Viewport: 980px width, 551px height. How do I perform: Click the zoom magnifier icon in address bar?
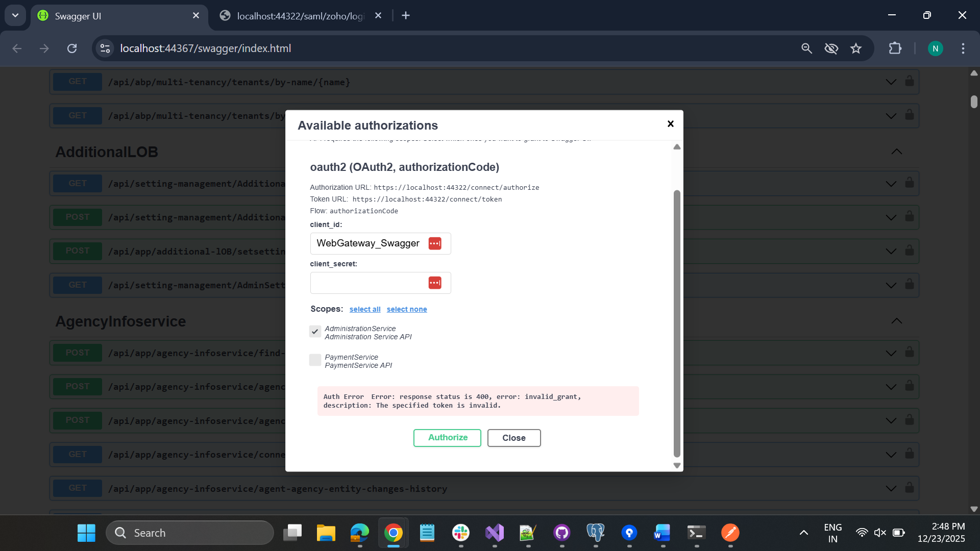(x=806, y=48)
